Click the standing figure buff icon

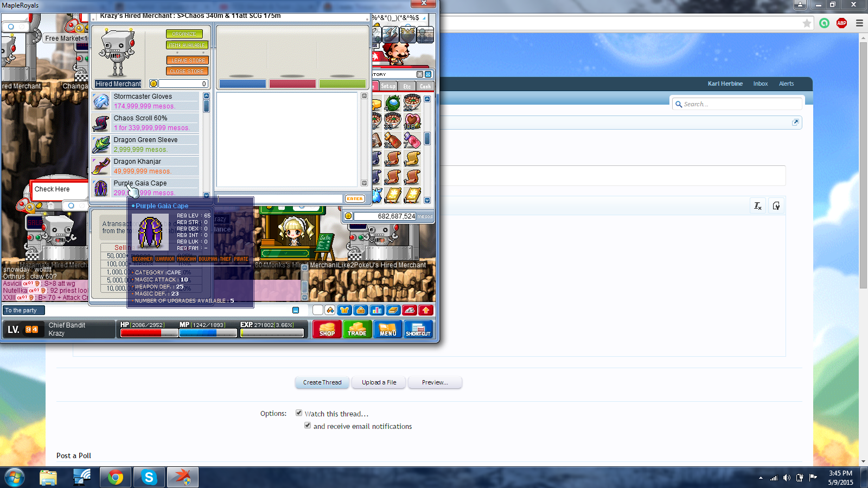tap(425, 34)
